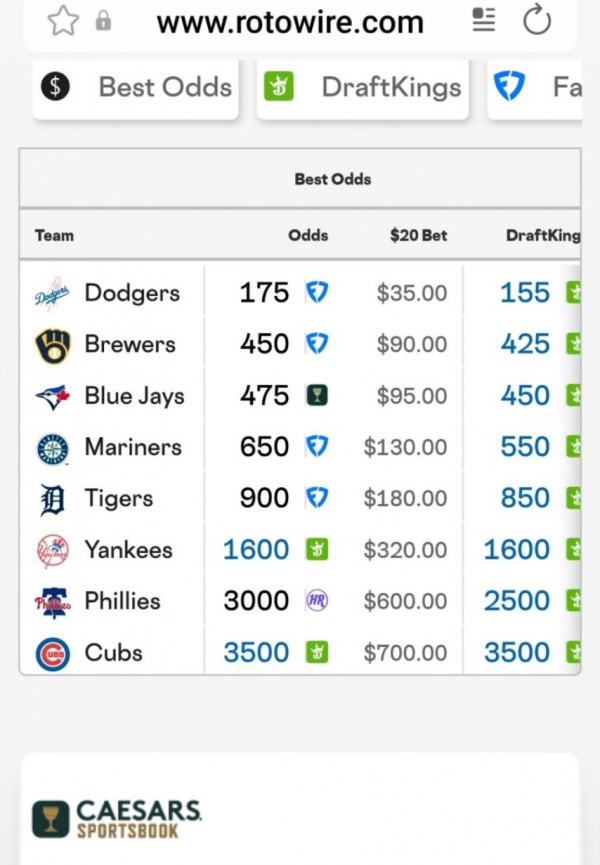The width and height of the screenshot is (600, 865).
Task: Select the FanDuel tab
Action: point(536,88)
